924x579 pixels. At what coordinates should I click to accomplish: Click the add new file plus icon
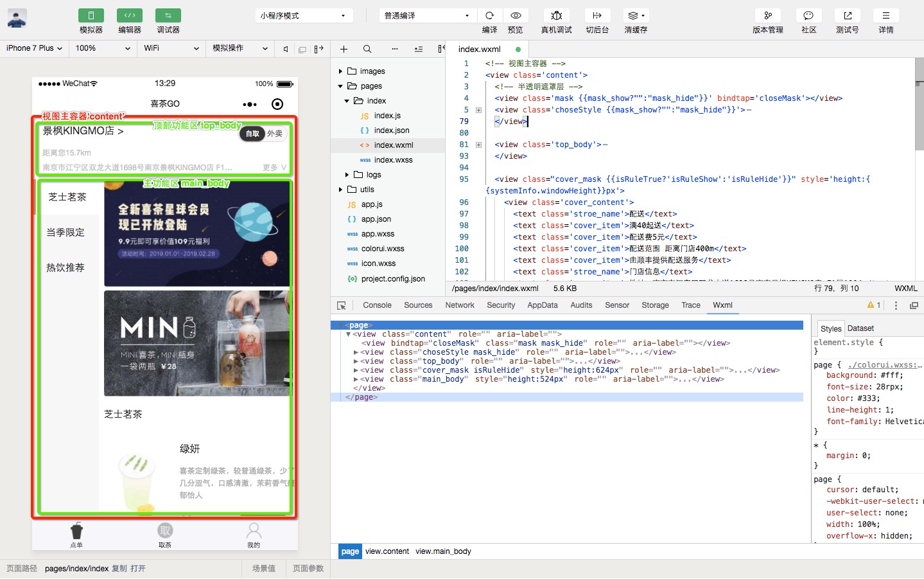coord(344,49)
